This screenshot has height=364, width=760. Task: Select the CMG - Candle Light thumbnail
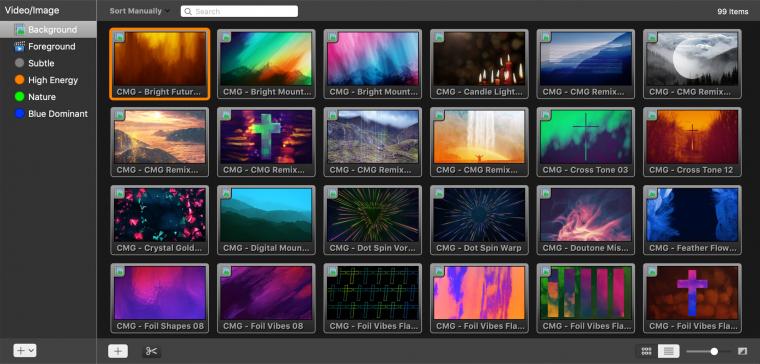coord(479,63)
